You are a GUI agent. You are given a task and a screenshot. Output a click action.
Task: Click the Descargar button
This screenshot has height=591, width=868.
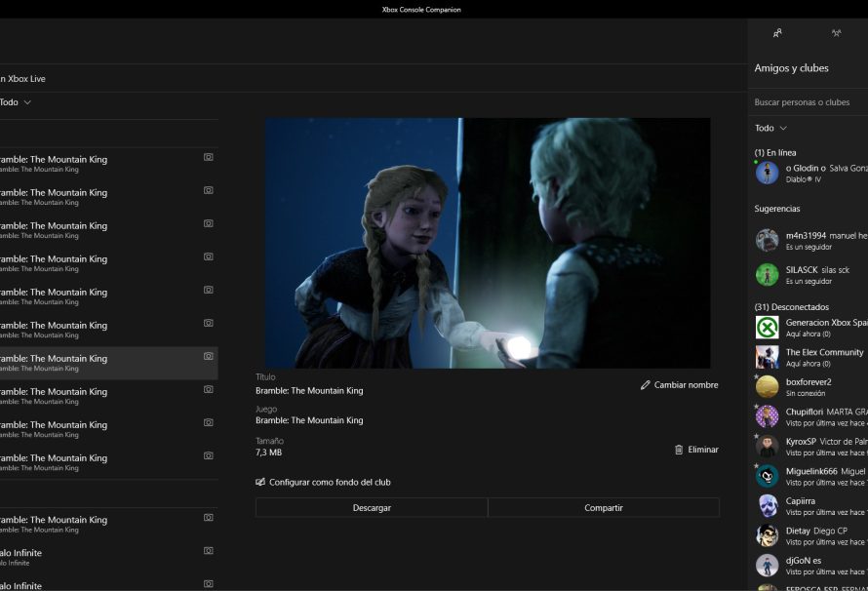[x=372, y=507]
